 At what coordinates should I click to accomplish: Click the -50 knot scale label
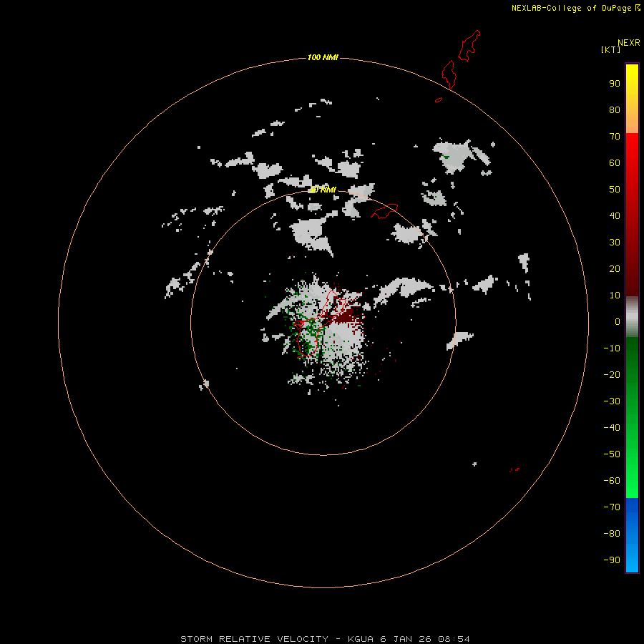point(612,454)
